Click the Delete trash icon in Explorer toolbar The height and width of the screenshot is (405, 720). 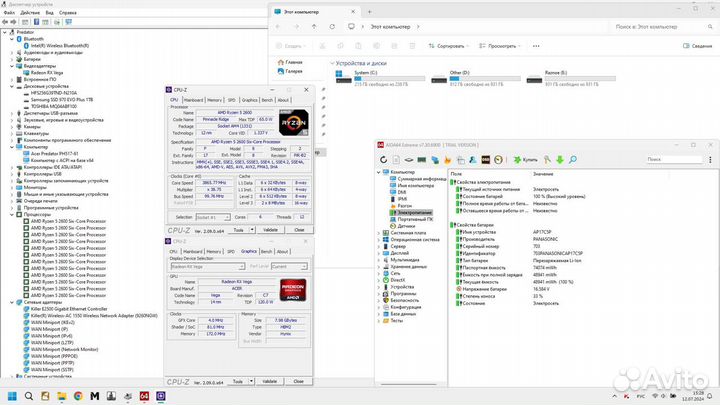412,46
